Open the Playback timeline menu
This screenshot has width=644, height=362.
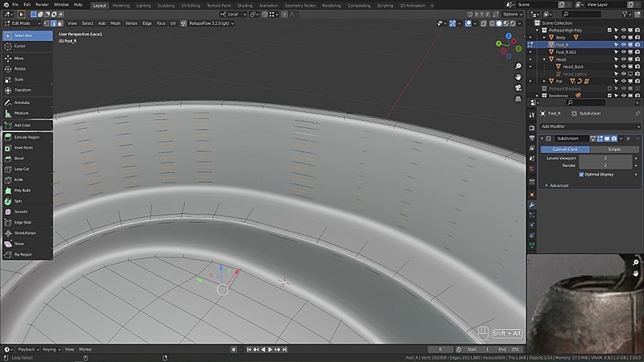point(28,350)
